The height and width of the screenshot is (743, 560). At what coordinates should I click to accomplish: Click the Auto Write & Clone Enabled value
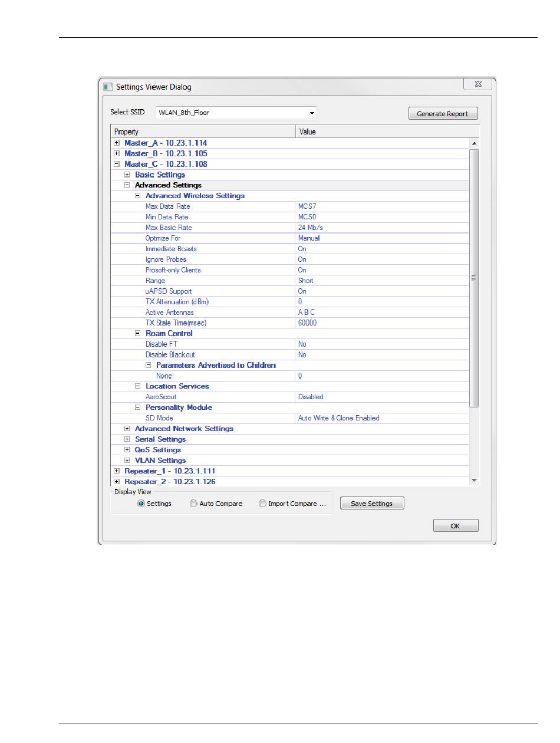pos(383,418)
